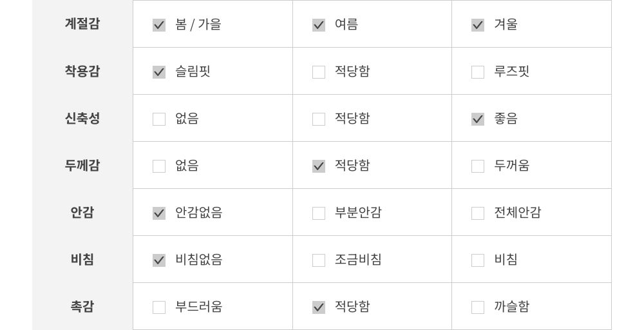644x330 pixels.
Task: Uncheck the 겨울 season checkbox
Action: (478, 25)
